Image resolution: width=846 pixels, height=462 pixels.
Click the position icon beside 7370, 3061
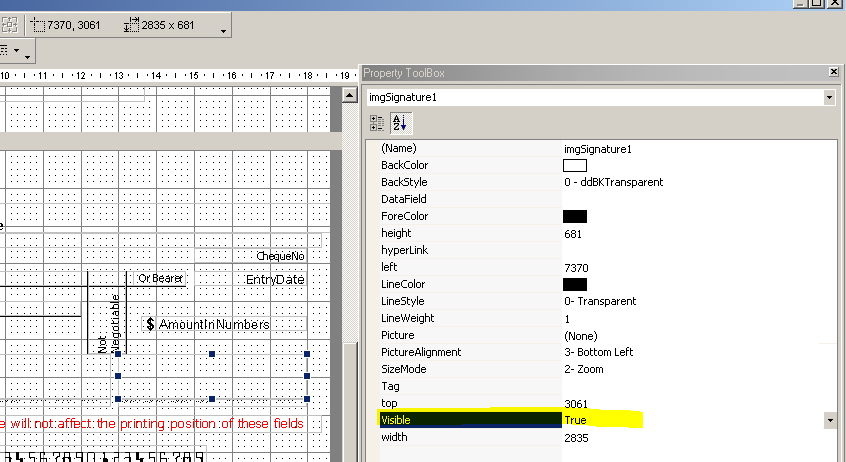pos(40,23)
